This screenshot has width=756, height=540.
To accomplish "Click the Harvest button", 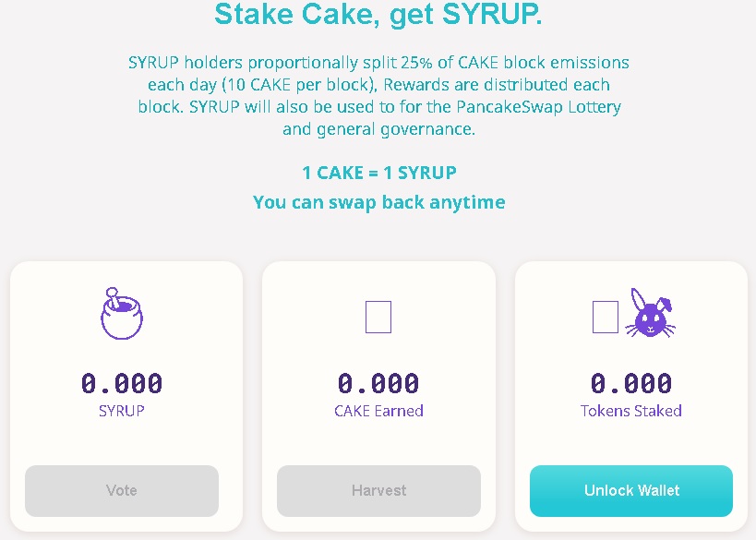I will (x=378, y=491).
